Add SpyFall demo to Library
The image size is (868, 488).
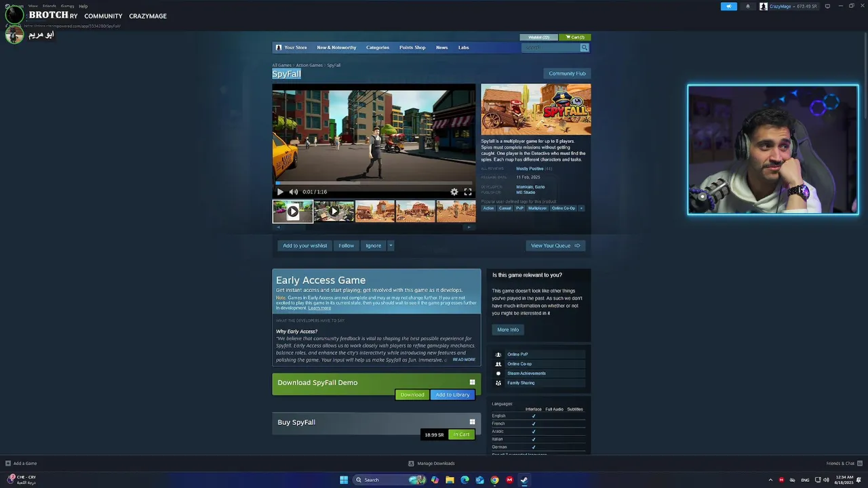click(452, 394)
